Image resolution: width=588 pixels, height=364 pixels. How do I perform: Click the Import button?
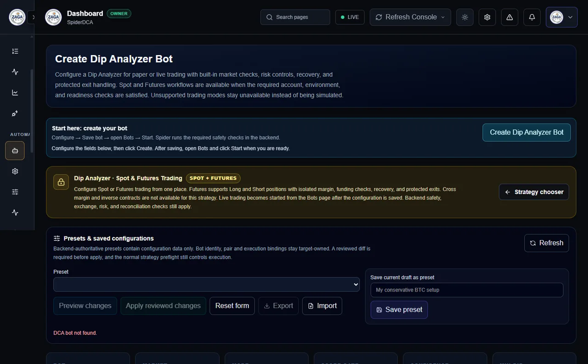(322, 306)
